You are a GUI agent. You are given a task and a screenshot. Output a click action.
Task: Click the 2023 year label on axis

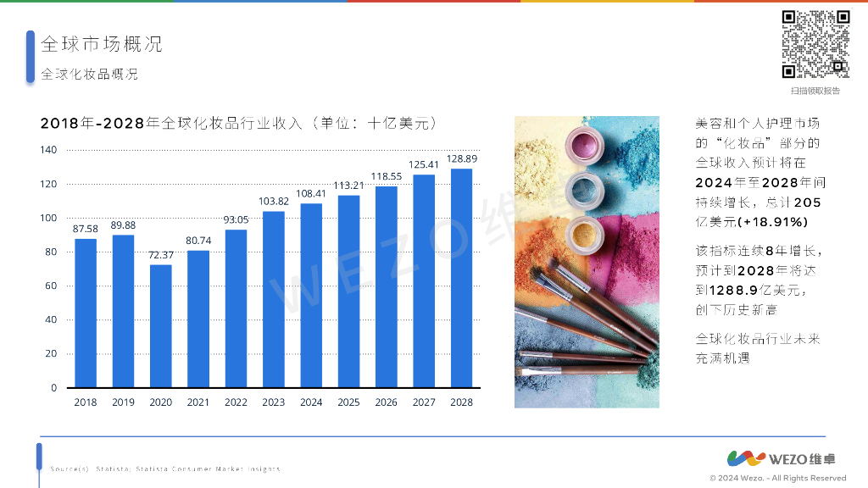274,402
